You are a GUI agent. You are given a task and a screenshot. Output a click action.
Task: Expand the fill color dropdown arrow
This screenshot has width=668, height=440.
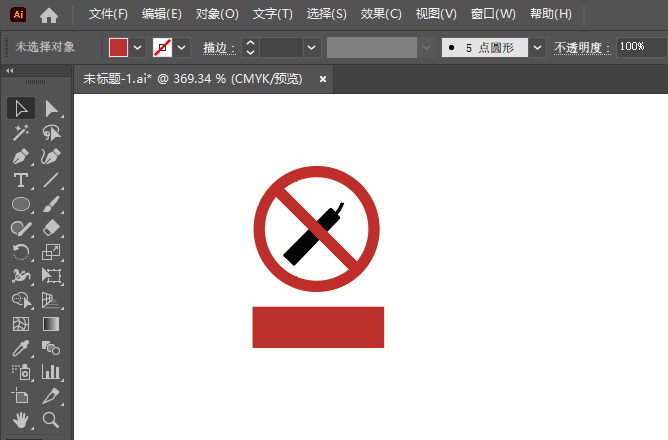point(138,47)
